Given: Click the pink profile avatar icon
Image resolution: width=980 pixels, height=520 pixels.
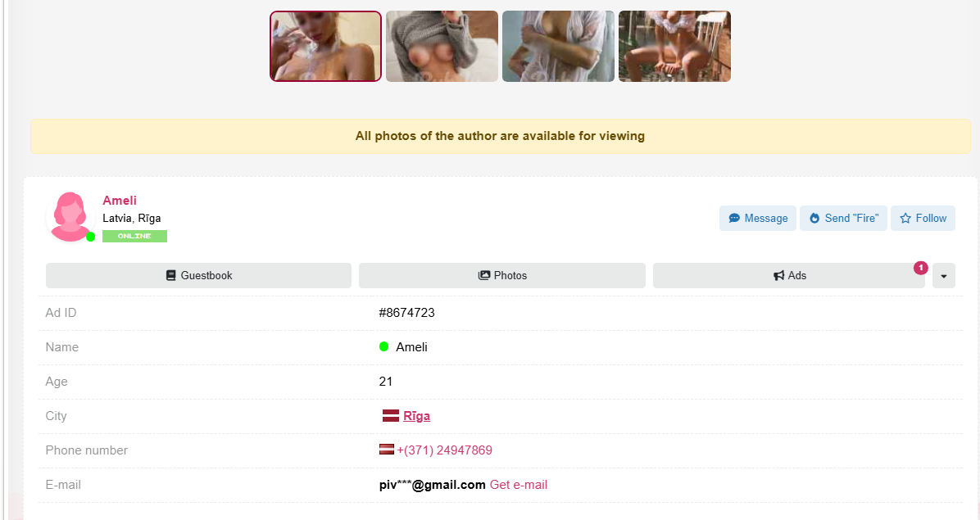Looking at the screenshot, I should pos(70,217).
